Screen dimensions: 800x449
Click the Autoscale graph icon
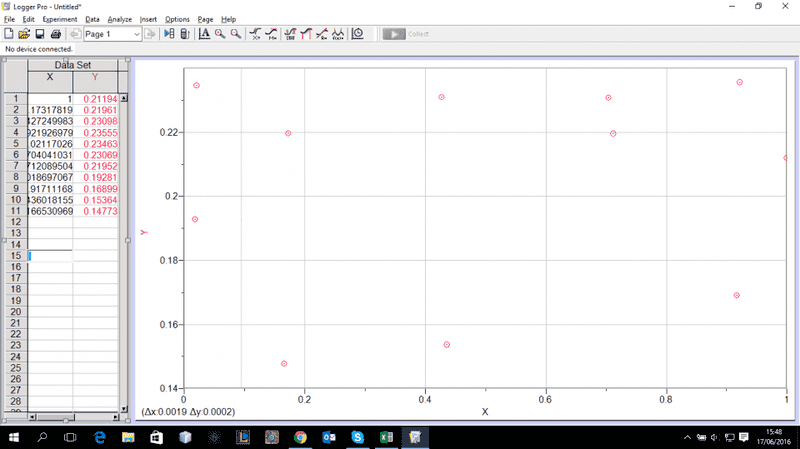pyautogui.click(x=204, y=34)
